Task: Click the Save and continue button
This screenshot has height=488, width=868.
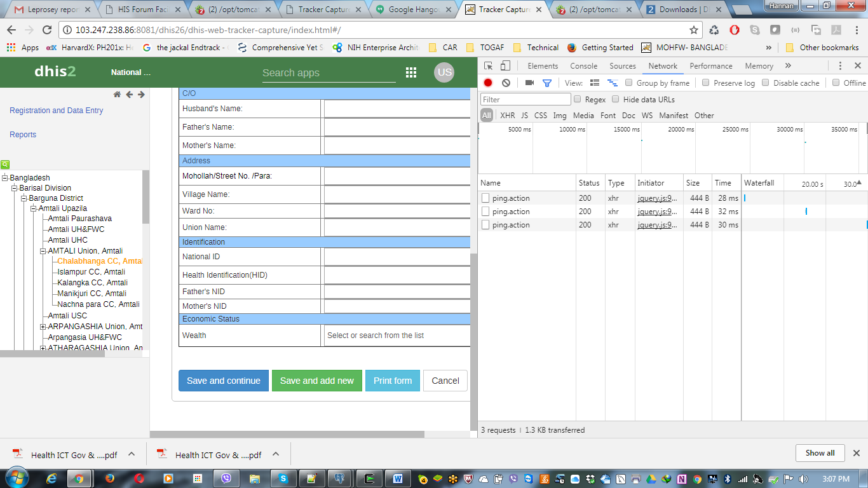Action: [x=223, y=381]
